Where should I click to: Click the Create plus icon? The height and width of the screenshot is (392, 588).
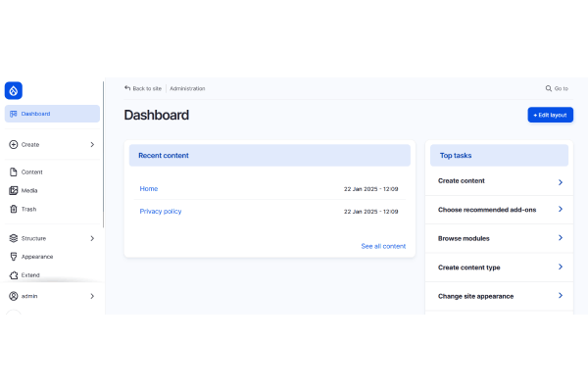point(13,144)
